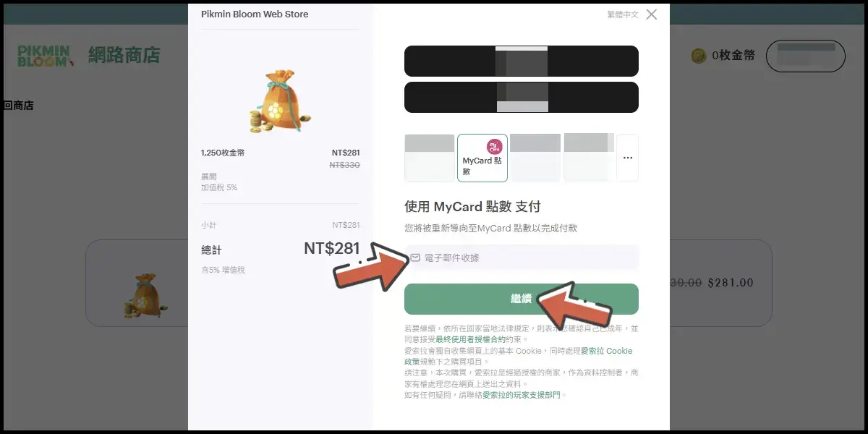Select the payment tile left of MyCard
This screenshot has height=434, width=868.
429,158
